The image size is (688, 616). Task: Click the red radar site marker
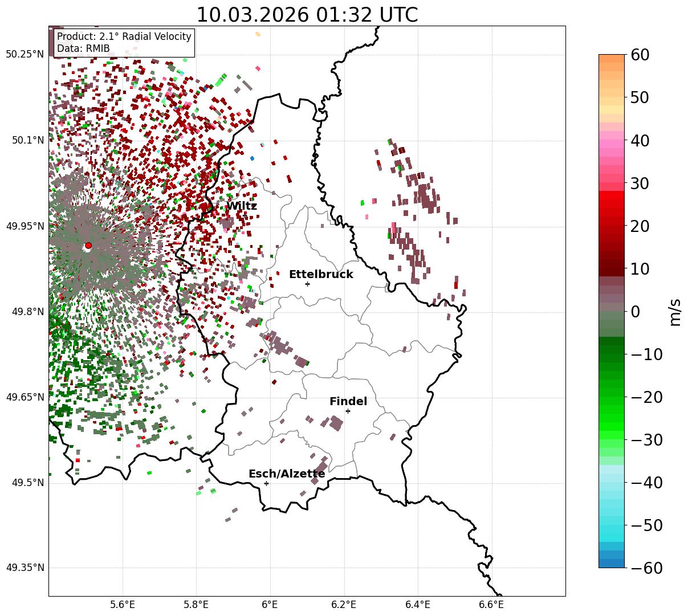point(88,246)
